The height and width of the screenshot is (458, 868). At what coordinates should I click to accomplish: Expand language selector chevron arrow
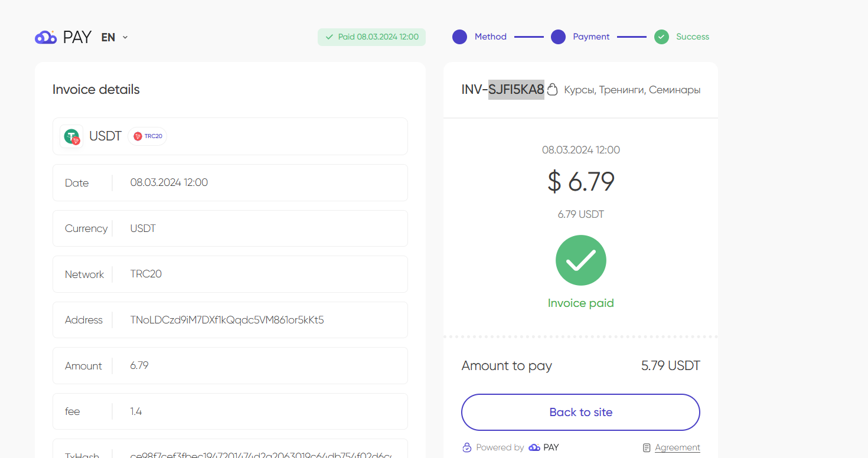pyautogui.click(x=125, y=37)
